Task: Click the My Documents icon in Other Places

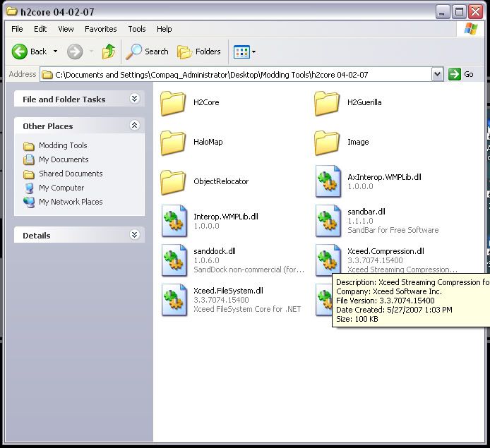Action: [29, 160]
